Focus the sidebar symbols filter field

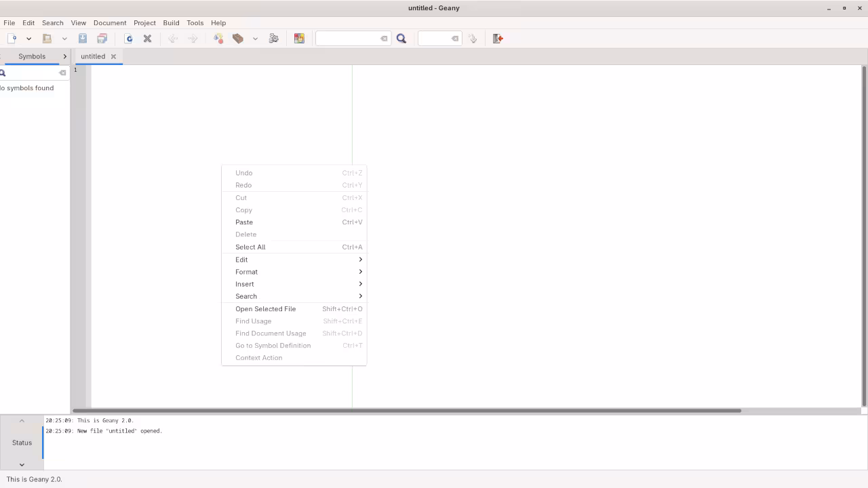(x=33, y=73)
